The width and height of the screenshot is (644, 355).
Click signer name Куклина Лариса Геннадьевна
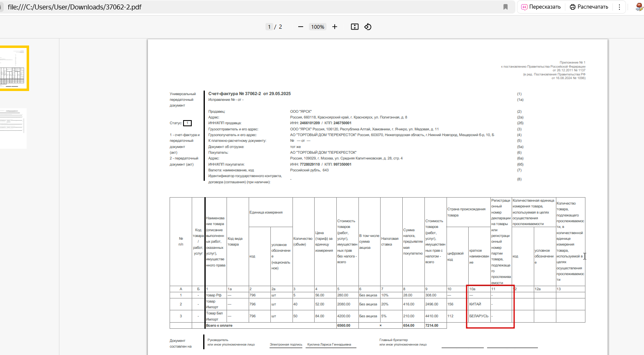coord(329,344)
